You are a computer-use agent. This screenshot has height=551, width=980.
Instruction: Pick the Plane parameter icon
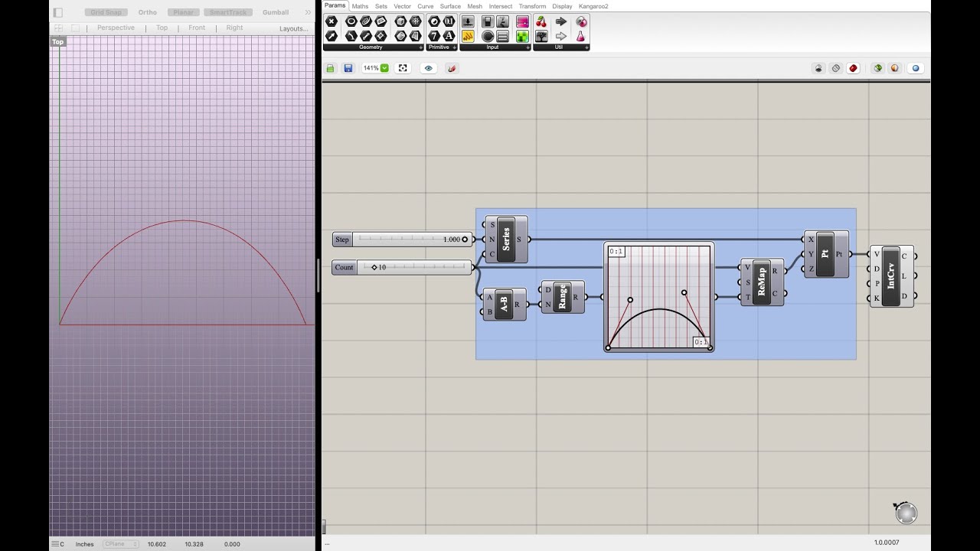[381, 21]
